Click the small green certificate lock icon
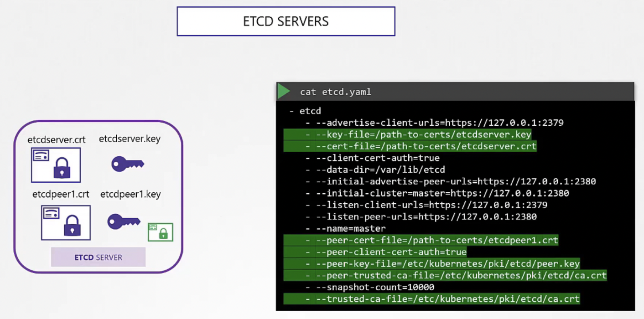Screen dimensions: 644x319 pos(161,232)
